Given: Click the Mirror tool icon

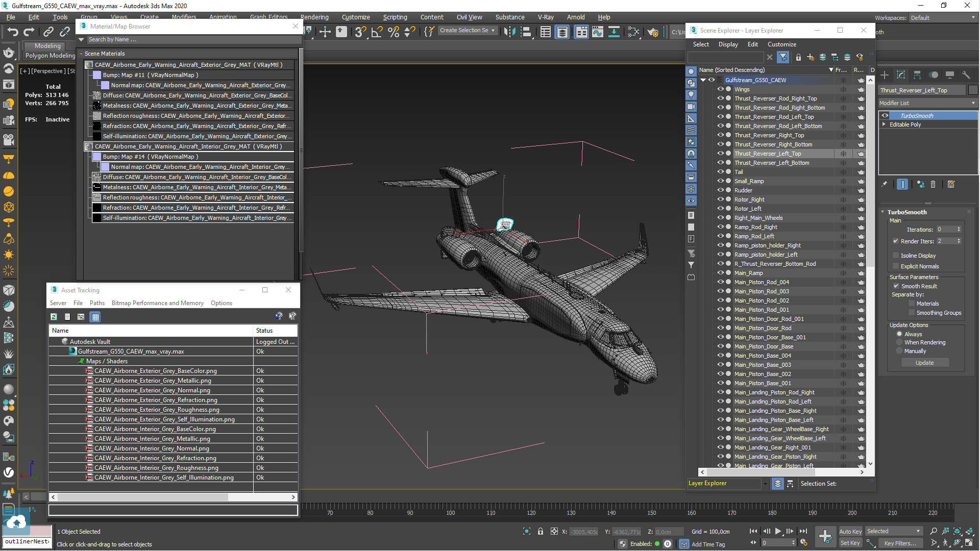Looking at the screenshot, I should coord(509,32).
